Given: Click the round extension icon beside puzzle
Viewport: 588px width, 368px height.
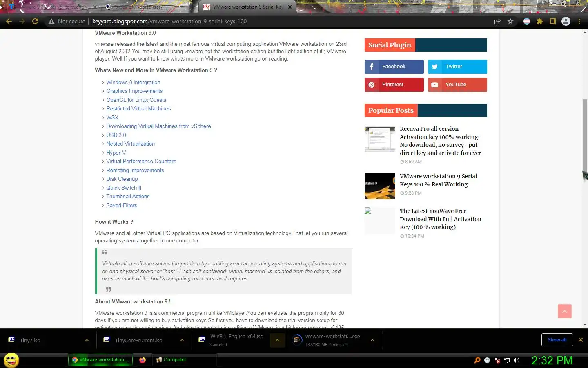Looking at the screenshot, I should point(527,21).
